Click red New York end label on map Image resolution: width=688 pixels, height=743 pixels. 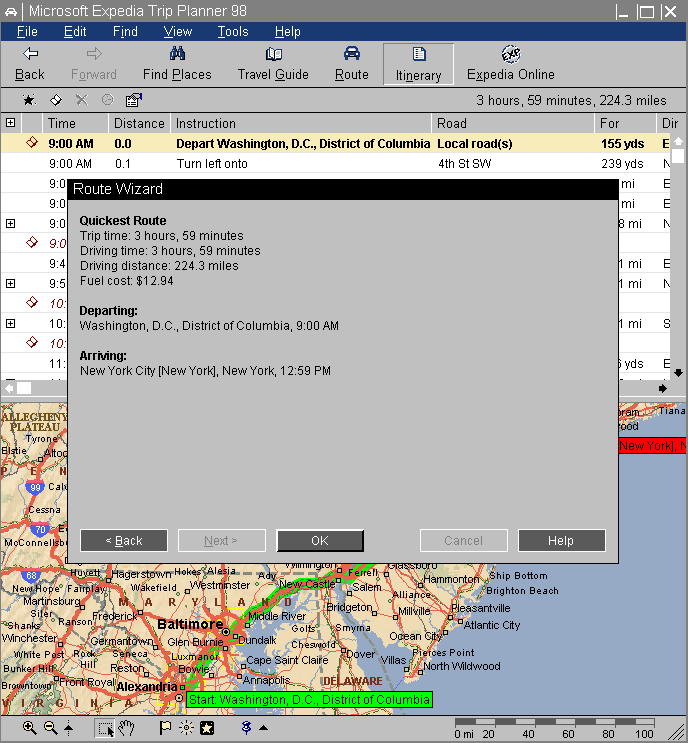point(652,446)
